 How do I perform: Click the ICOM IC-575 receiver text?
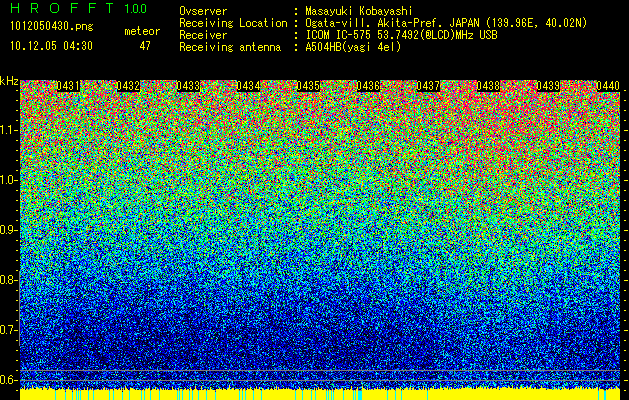pyautogui.click(x=402, y=35)
